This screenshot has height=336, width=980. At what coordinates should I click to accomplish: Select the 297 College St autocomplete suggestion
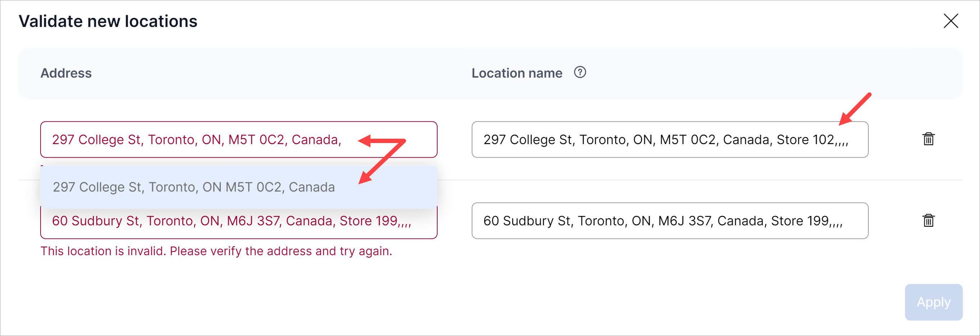[x=194, y=187]
